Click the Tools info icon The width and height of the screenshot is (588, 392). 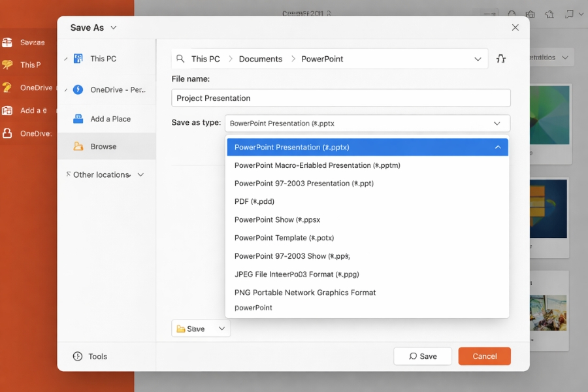[x=78, y=356]
